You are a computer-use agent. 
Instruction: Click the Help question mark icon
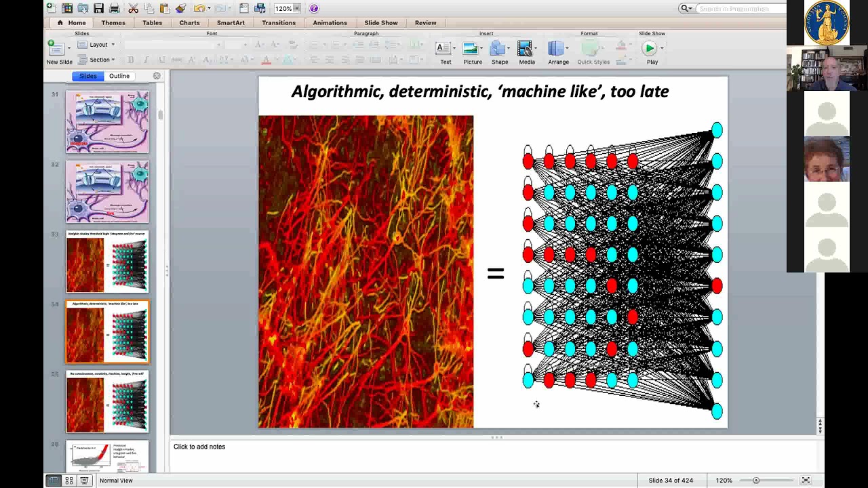point(314,8)
